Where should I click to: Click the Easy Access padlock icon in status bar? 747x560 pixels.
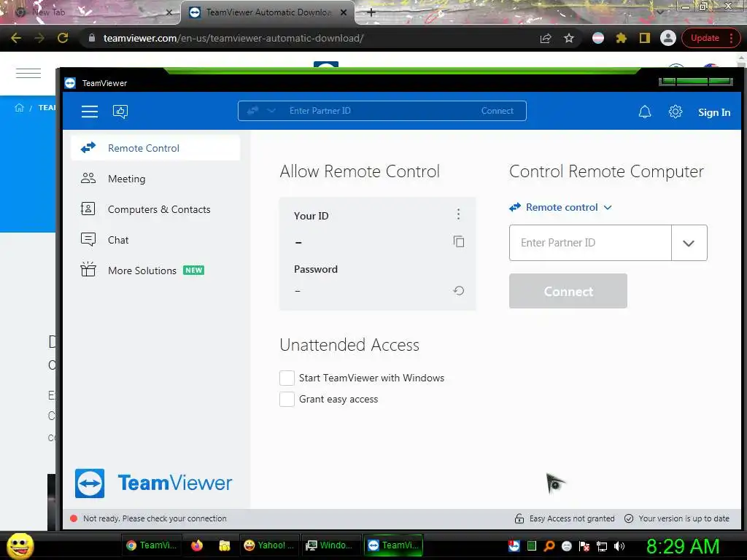(x=519, y=518)
